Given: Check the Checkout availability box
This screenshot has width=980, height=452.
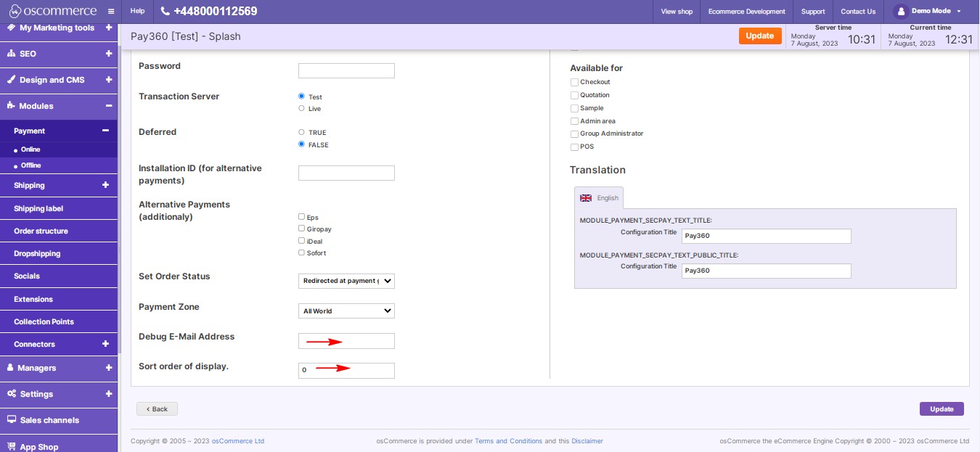Looking at the screenshot, I should 574,82.
